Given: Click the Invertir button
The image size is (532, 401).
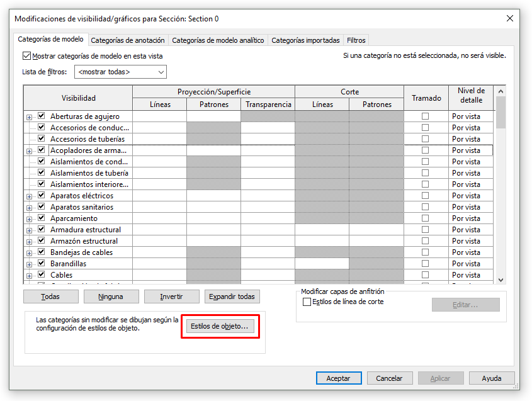Looking at the screenshot, I should point(172,297).
